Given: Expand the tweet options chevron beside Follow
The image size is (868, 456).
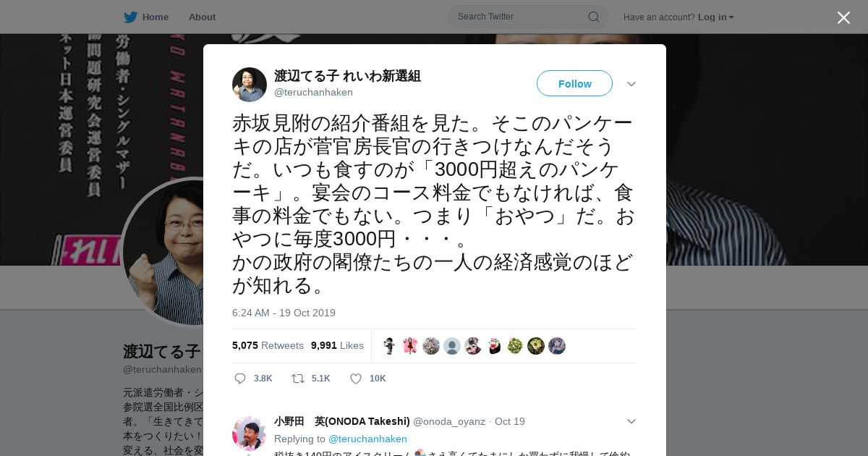Looking at the screenshot, I should click(631, 84).
